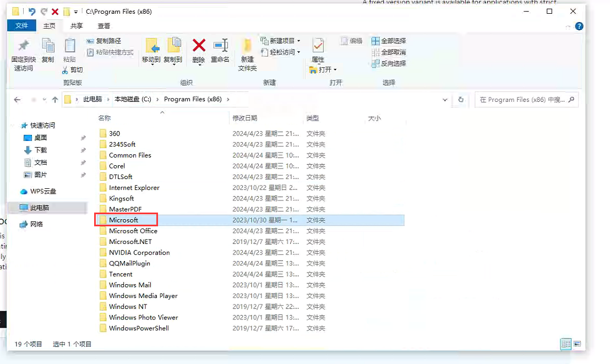
Task: Click the Redo icon in the title bar
Action: pos(43,12)
